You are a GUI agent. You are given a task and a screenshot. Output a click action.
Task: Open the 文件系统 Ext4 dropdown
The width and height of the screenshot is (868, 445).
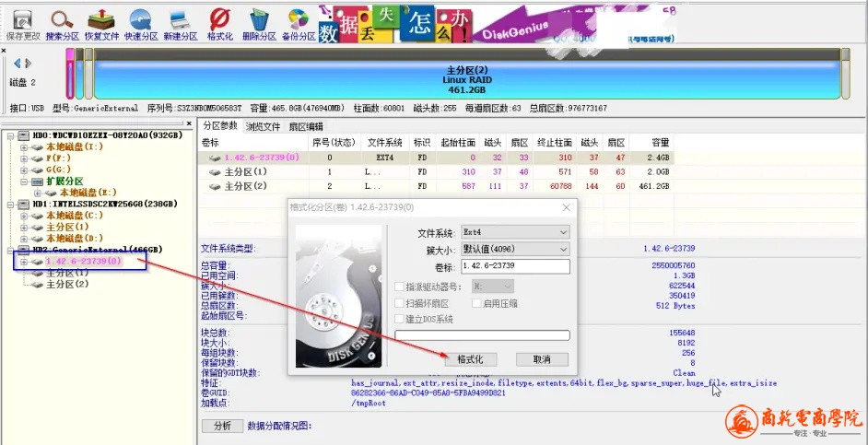click(515, 232)
